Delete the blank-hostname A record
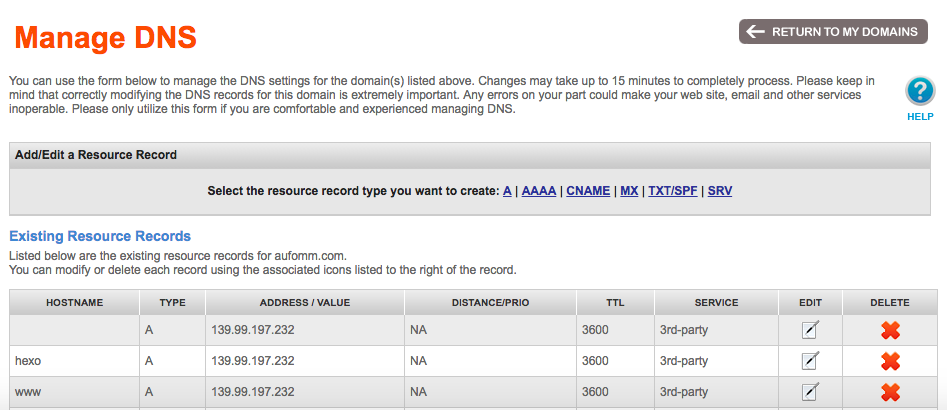947x410 pixels. tap(890, 330)
